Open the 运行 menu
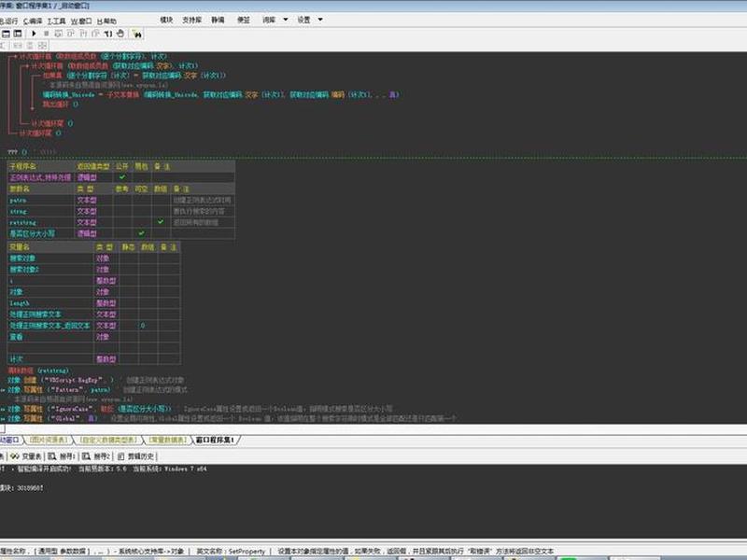This screenshot has height=560, width=747. pyautogui.click(x=9, y=21)
